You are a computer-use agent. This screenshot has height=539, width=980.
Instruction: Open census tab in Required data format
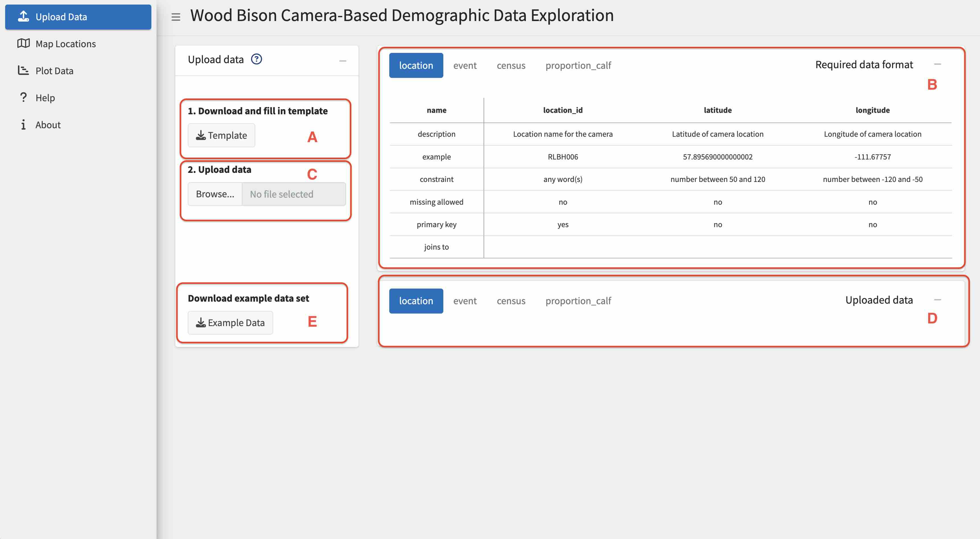click(510, 65)
